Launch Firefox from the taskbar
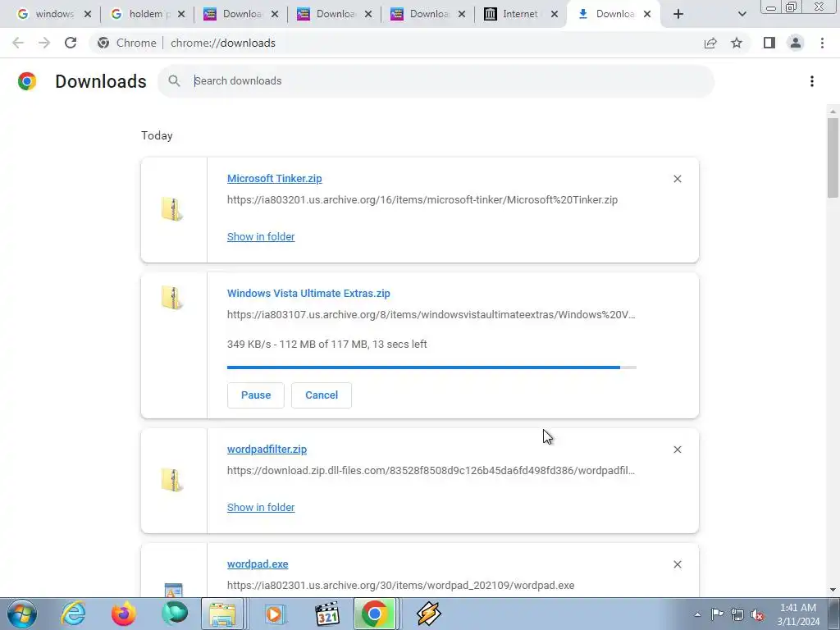The image size is (840, 630). tap(123, 614)
